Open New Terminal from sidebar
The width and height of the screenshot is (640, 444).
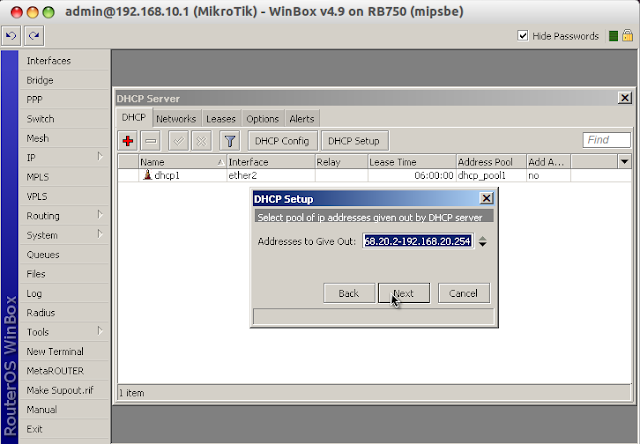(x=64, y=351)
